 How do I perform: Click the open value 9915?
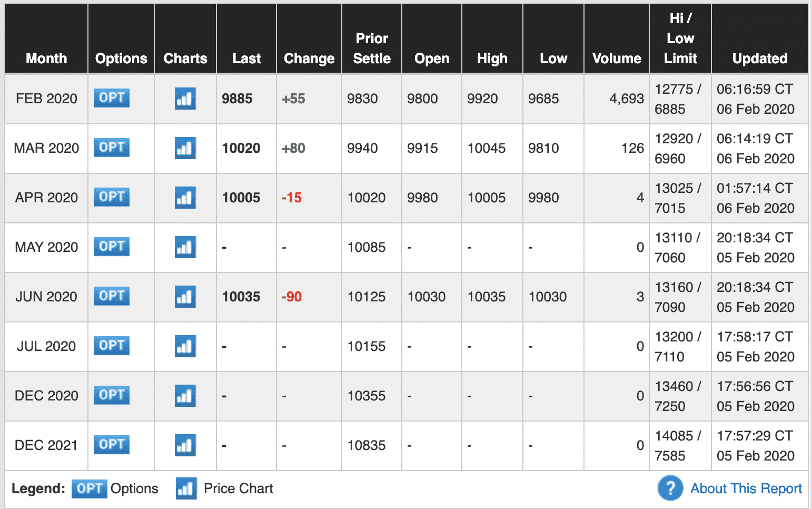click(x=422, y=148)
